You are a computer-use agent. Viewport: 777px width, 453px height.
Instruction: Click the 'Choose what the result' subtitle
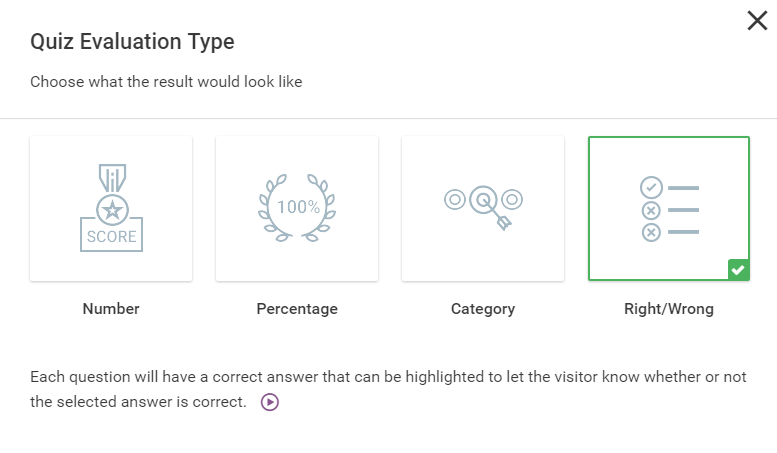tap(166, 82)
